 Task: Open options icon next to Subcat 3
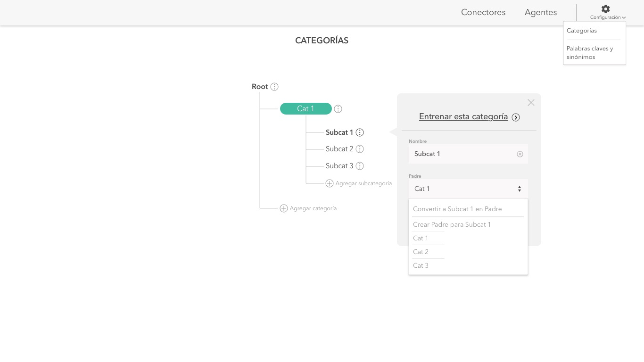point(360,166)
